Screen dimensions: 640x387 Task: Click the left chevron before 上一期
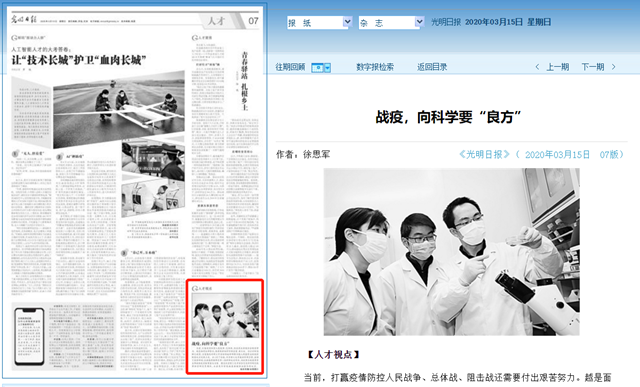(x=537, y=67)
